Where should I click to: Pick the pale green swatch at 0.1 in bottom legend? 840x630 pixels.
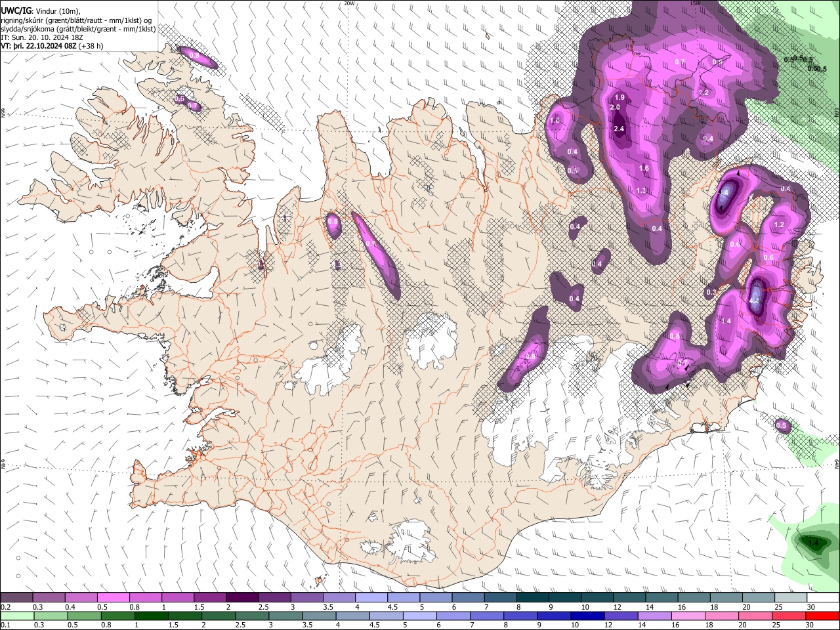[16, 616]
